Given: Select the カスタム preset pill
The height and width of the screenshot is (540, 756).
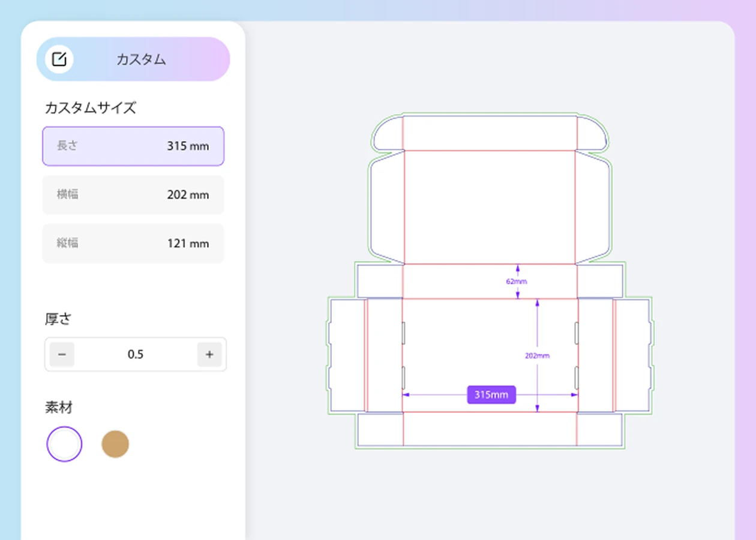Looking at the screenshot, I should [x=133, y=59].
